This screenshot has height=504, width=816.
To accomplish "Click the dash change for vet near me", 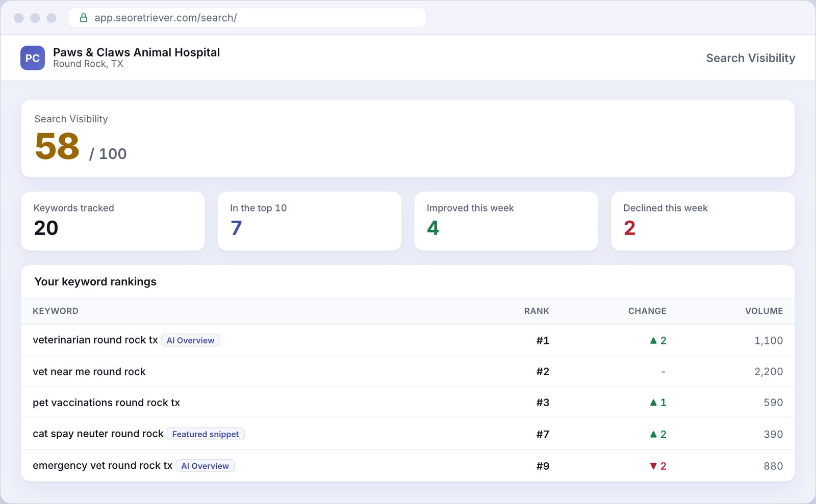I will tap(663, 372).
